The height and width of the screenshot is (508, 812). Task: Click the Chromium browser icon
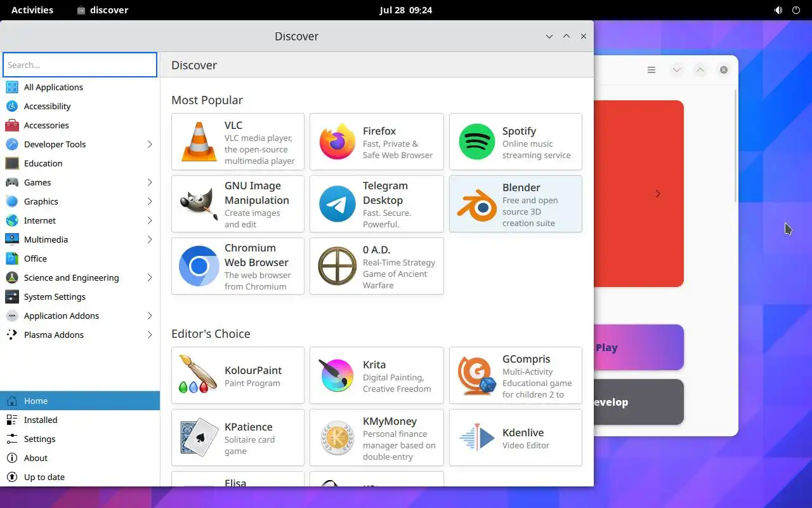(x=199, y=266)
